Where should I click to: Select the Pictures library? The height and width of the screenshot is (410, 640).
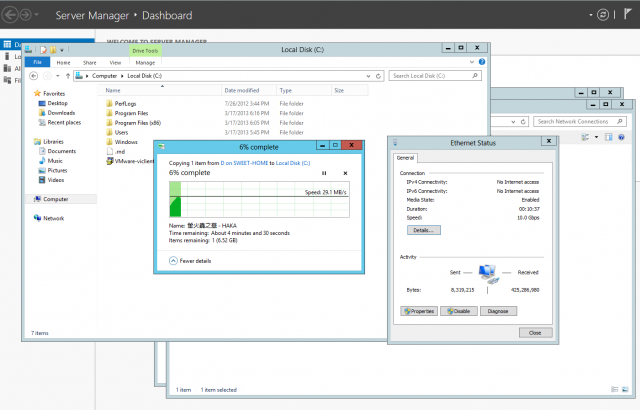53,170
